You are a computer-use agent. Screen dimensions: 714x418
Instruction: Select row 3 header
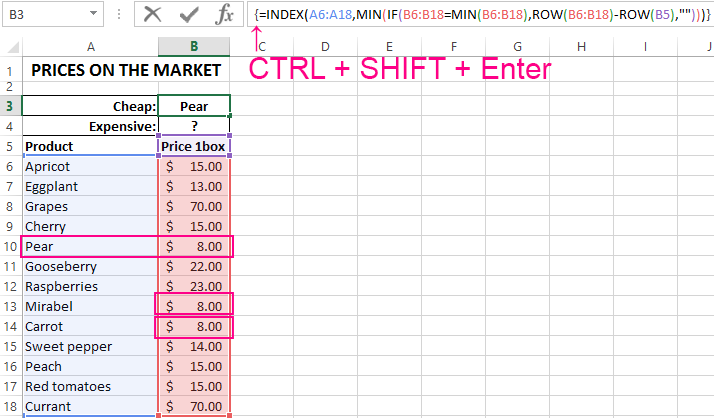tap(10, 106)
